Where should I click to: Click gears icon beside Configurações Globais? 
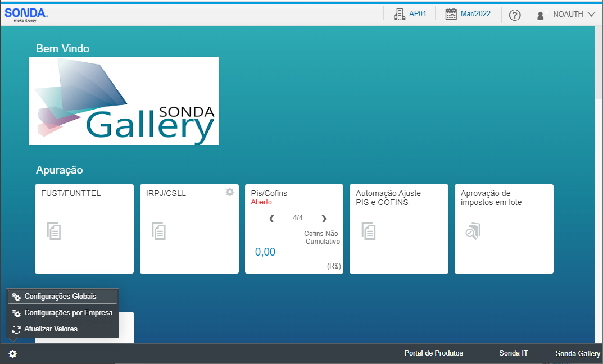16,297
